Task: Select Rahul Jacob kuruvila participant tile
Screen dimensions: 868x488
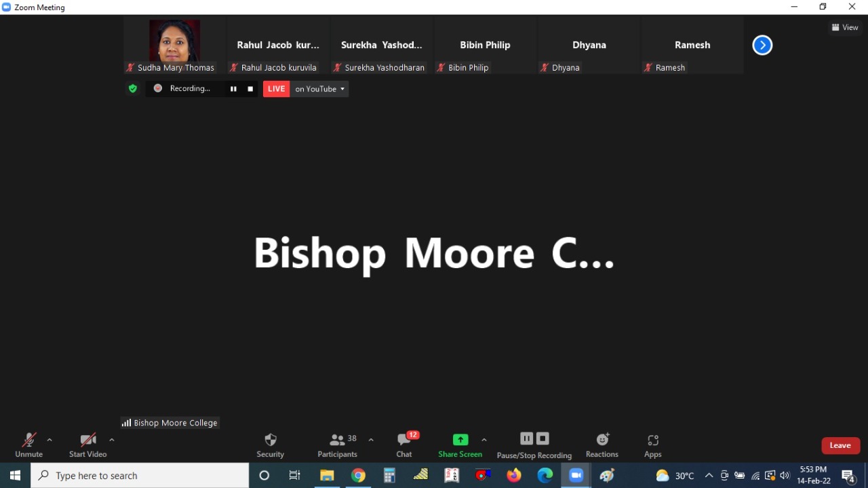Action: click(x=278, y=45)
